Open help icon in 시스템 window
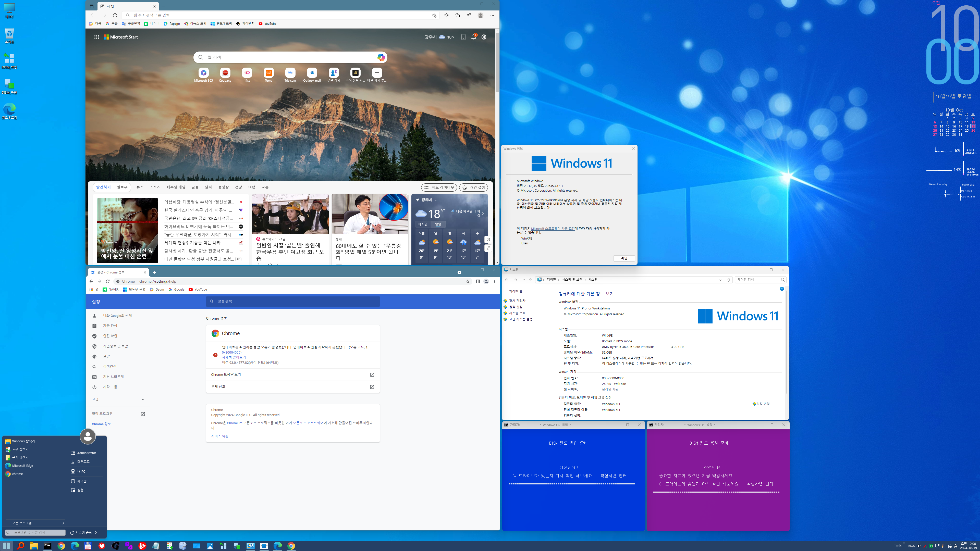980x551 pixels. pos(782,289)
